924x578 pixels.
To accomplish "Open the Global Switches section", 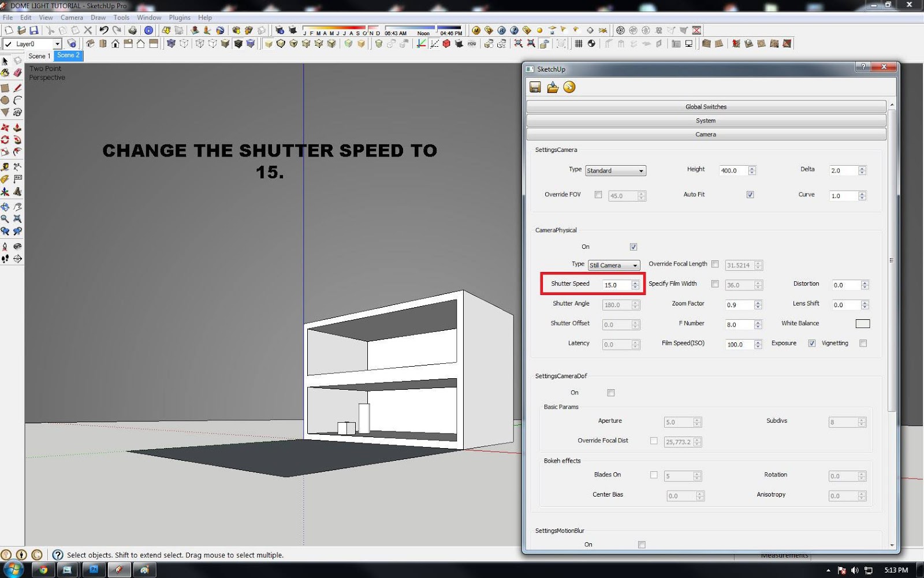I will tap(706, 106).
